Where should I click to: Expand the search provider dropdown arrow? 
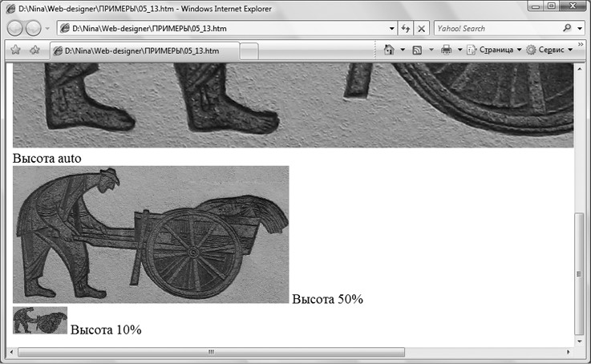click(x=580, y=28)
